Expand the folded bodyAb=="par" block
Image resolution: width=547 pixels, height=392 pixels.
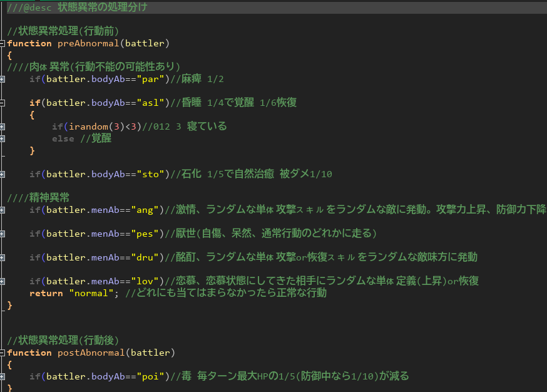click(3, 79)
